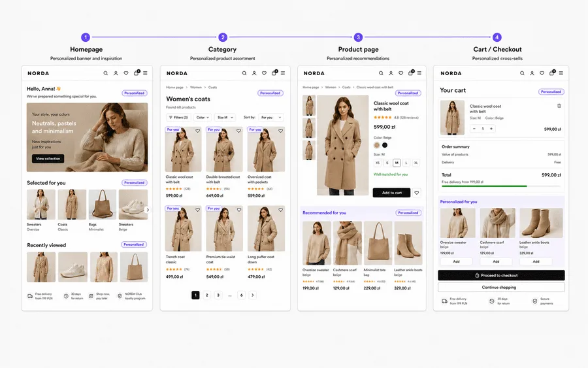Click Home page breadcrumb on Product page
Screen dimensions: 588x368
(311, 88)
